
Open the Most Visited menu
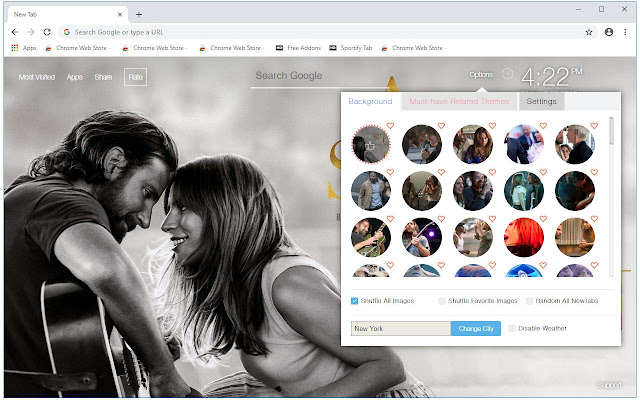[37, 77]
